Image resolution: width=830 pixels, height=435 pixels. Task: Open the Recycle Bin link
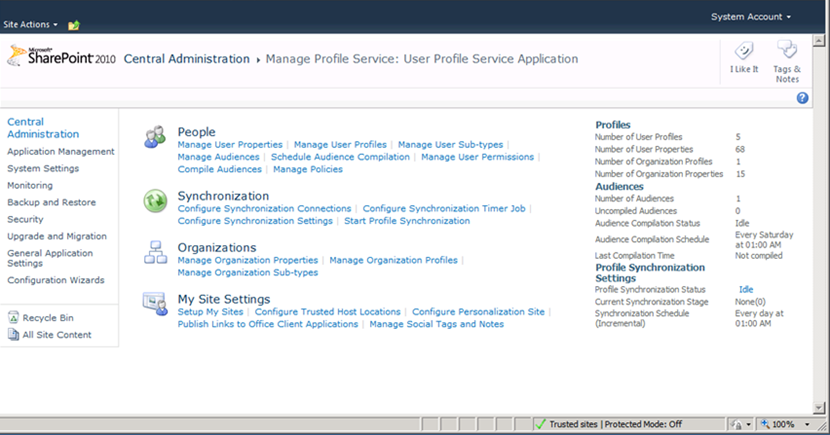tap(48, 318)
